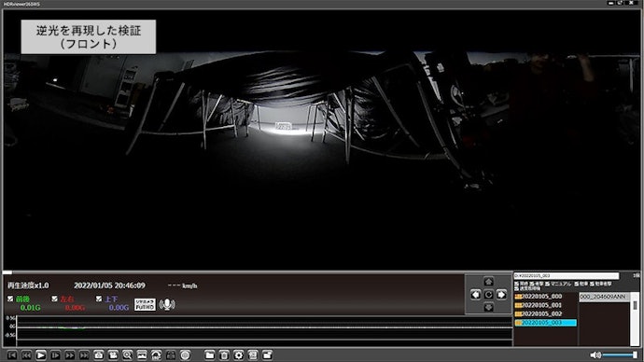
Task: Open the magnifier zoom tool
Action: coord(127,355)
